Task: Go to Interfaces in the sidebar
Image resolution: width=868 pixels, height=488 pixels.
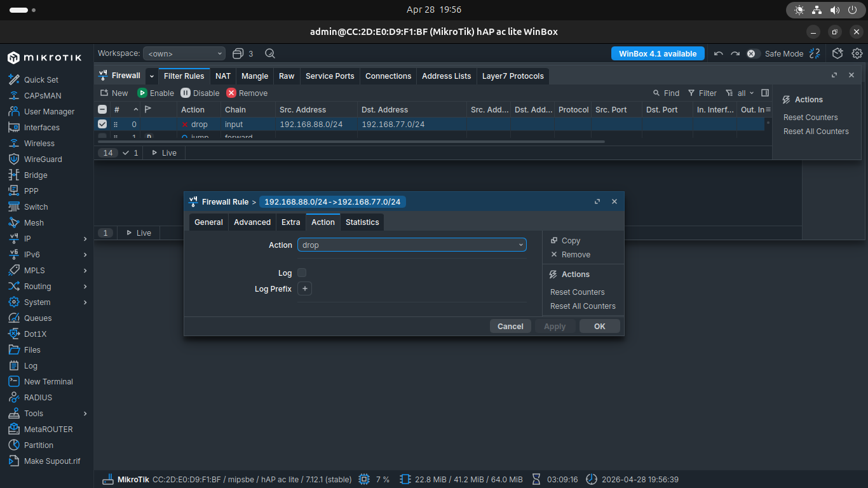Action: [x=42, y=127]
